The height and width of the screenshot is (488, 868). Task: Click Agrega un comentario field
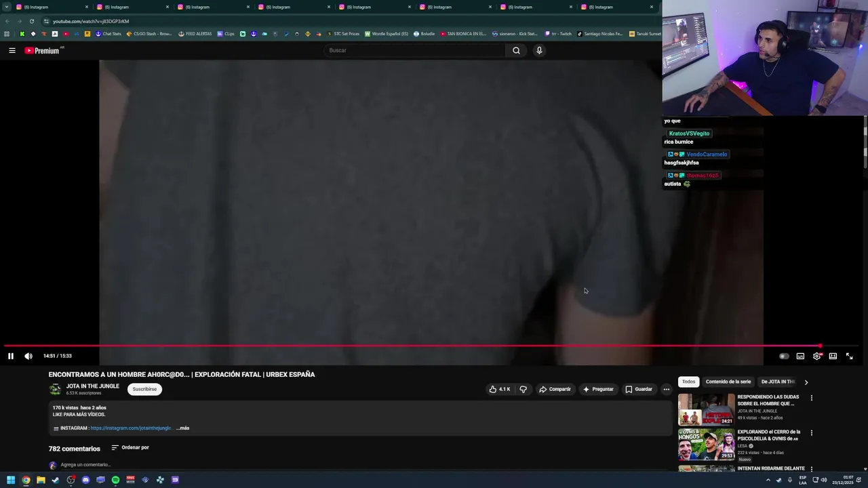[85, 465]
